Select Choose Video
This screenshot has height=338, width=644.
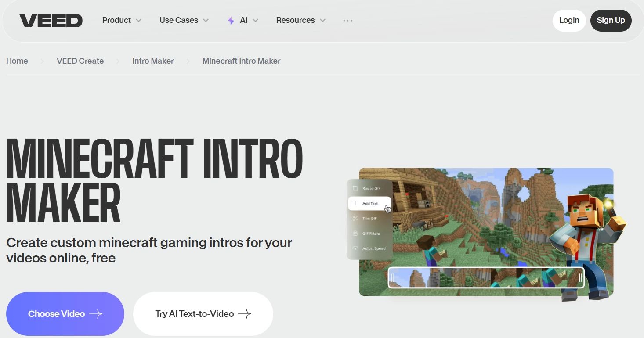65,313
